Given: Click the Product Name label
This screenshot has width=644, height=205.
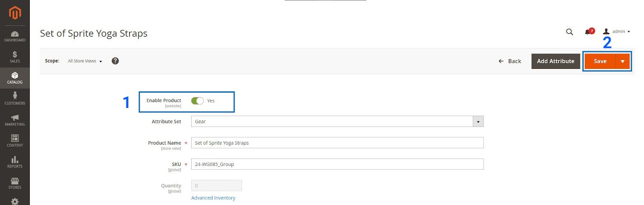Looking at the screenshot, I should (165, 143).
